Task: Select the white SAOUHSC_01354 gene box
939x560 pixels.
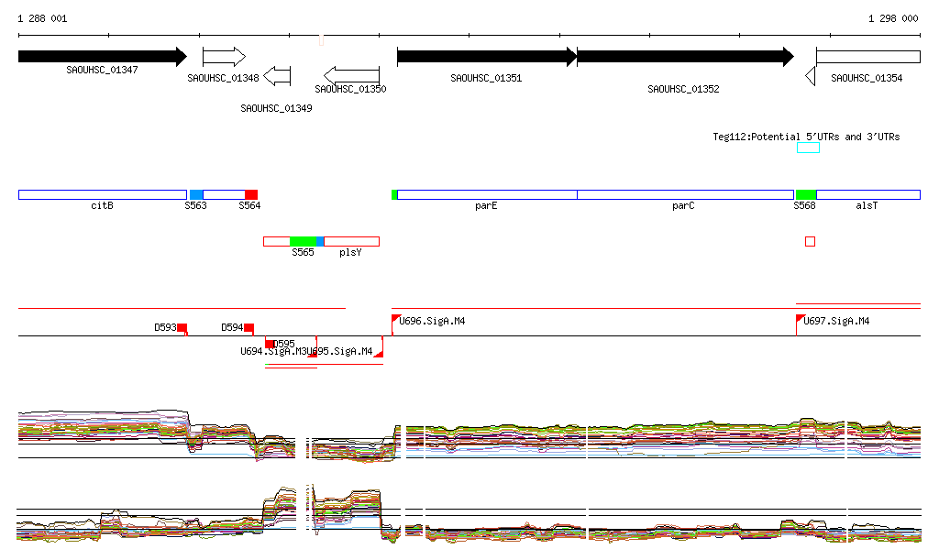Action: 868,57
